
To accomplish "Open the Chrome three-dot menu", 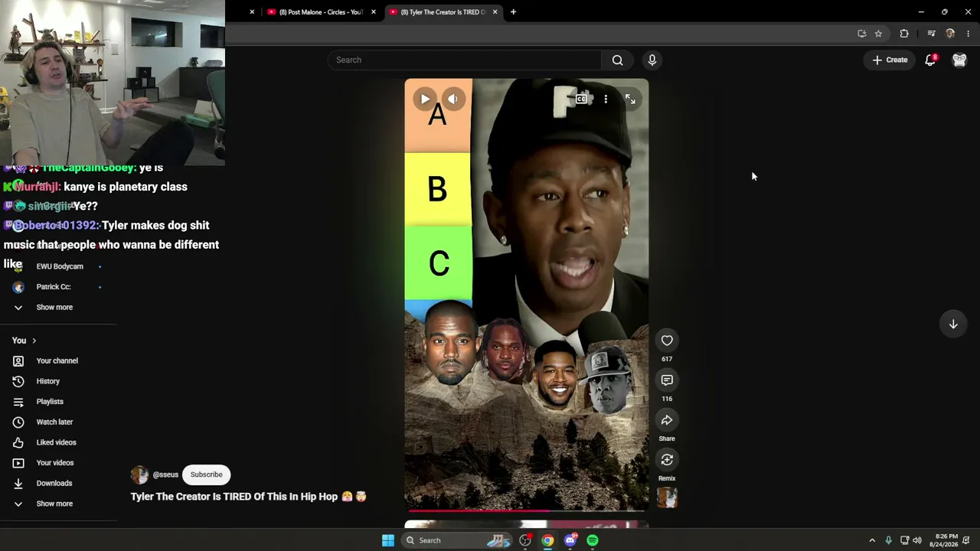I will pyautogui.click(x=968, y=34).
